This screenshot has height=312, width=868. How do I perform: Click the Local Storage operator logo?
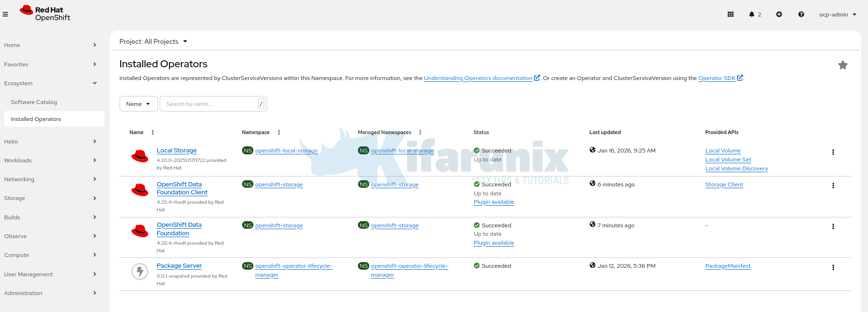140,156
